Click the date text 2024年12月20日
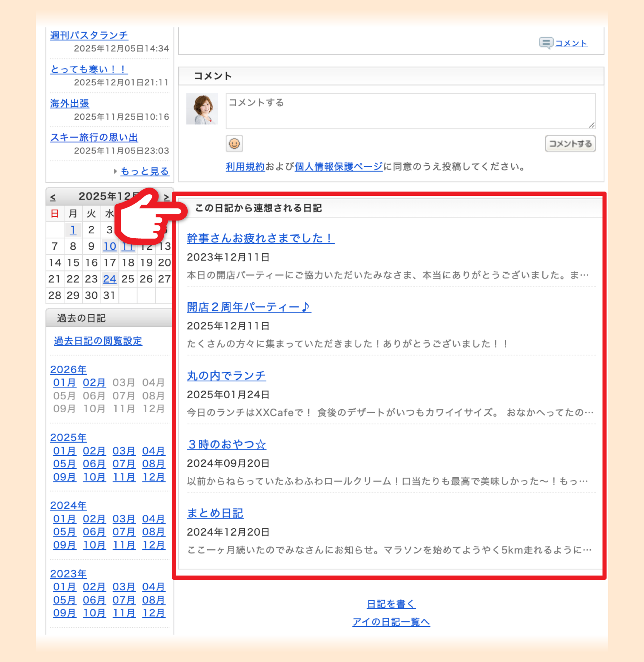The height and width of the screenshot is (662, 644). [228, 532]
